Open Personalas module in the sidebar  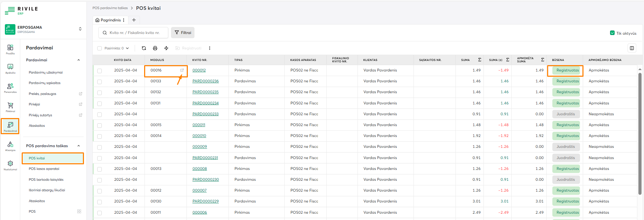pyautogui.click(x=10, y=88)
